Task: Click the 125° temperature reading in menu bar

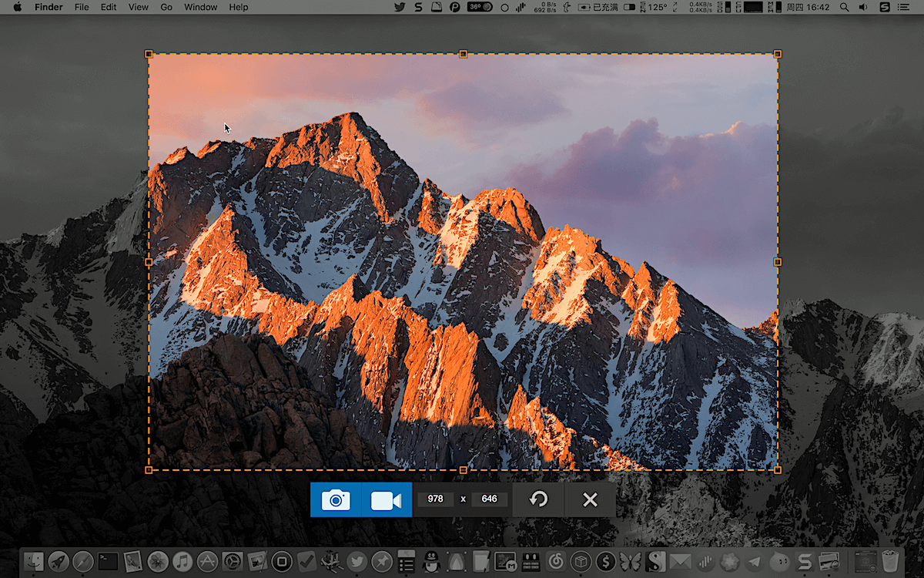Action: pos(657,7)
